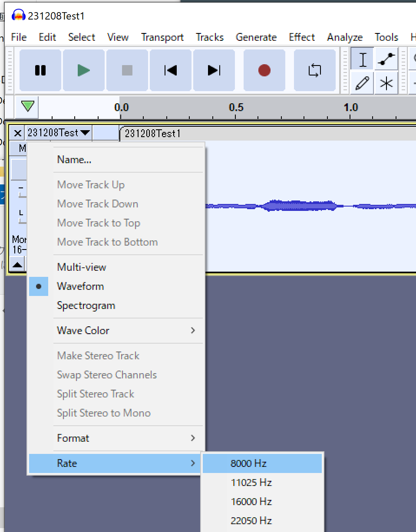Open the Tools menu
Screen dimensions: 416x532
pos(386,37)
